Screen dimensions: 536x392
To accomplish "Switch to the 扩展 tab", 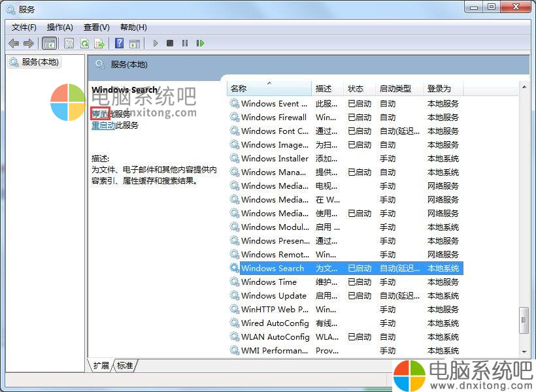I will pos(101,366).
